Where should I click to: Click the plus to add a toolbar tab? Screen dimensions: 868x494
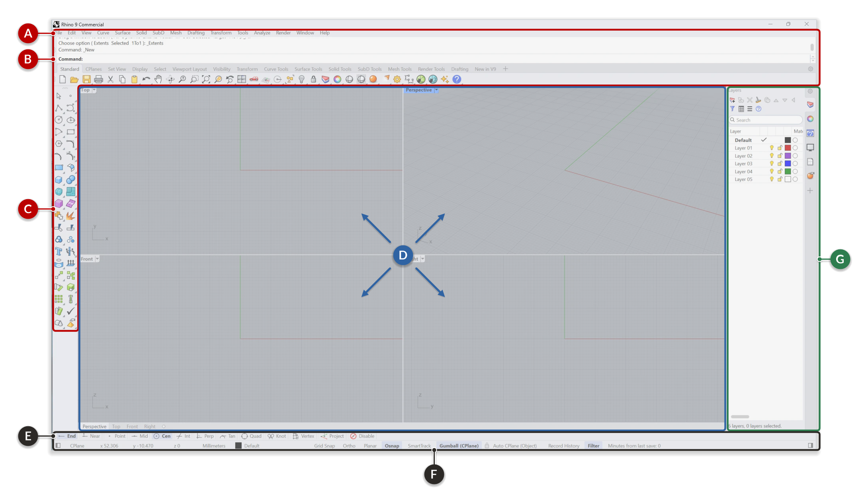505,69
